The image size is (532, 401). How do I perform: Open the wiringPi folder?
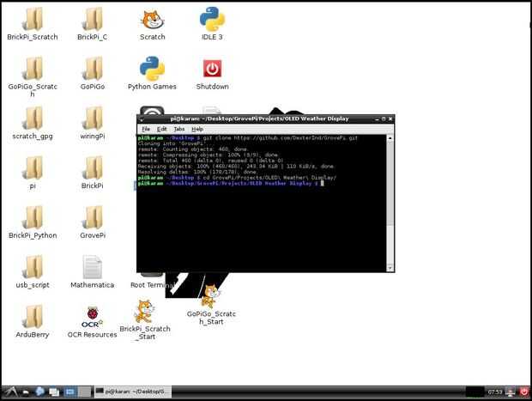pos(93,118)
